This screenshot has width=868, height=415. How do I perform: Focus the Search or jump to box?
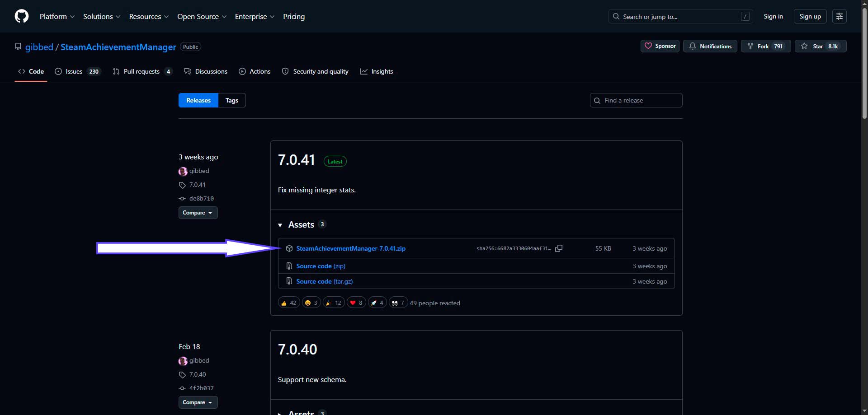[x=681, y=16]
